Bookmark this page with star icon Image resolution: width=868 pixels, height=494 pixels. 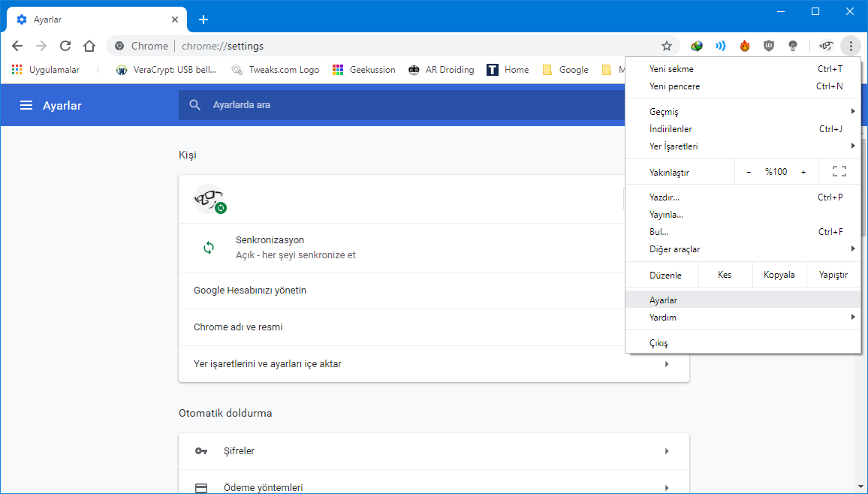click(x=667, y=46)
